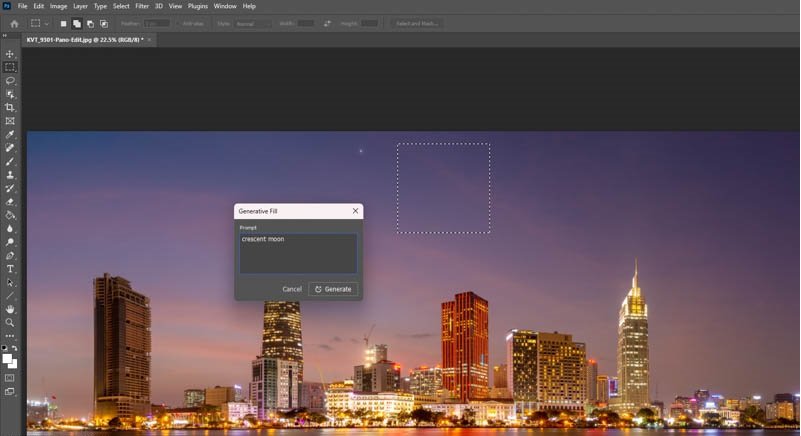The image size is (801, 436).
Task: Select the Eyedropper tool
Action: (10, 135)
